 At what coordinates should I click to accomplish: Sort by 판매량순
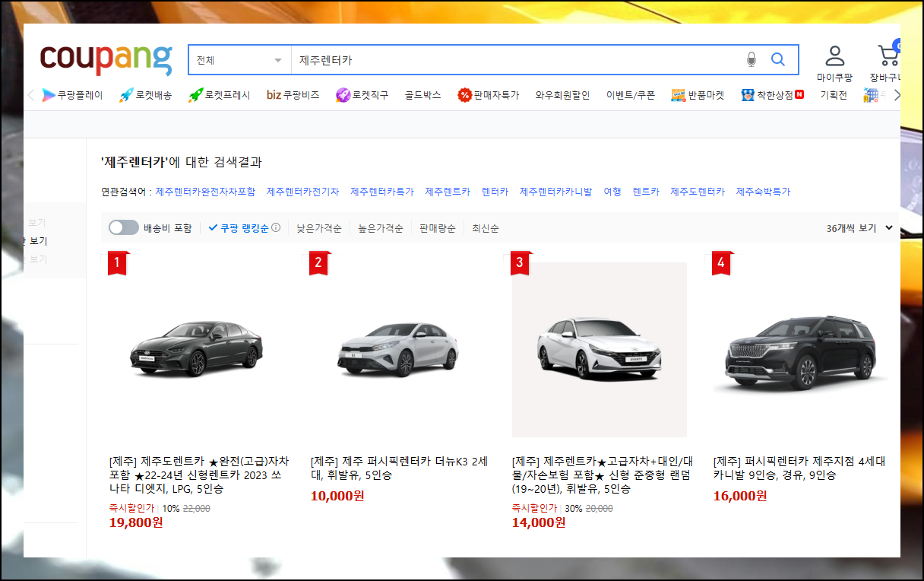click(438, 228)
